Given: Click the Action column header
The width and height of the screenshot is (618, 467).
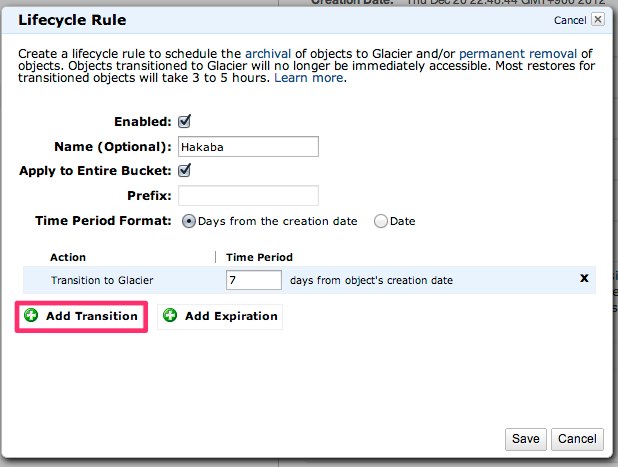Looking at the screenshot, I should tap(68, 257).
